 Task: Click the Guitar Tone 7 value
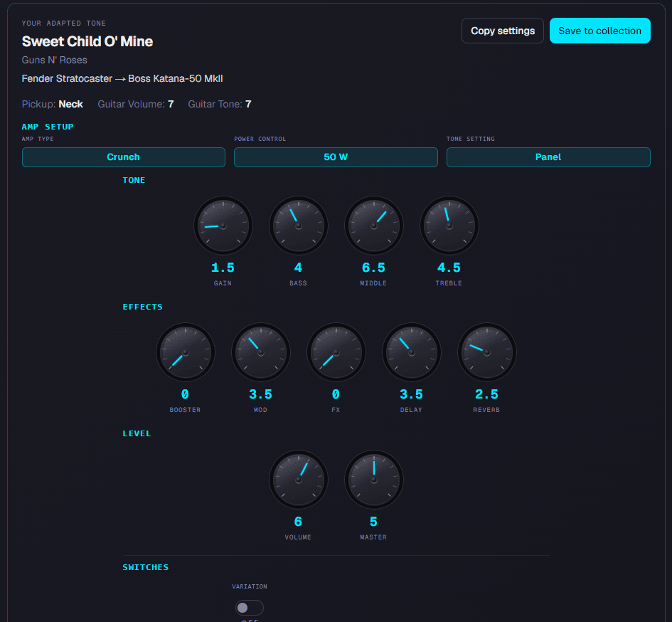[x=248, y=104]
